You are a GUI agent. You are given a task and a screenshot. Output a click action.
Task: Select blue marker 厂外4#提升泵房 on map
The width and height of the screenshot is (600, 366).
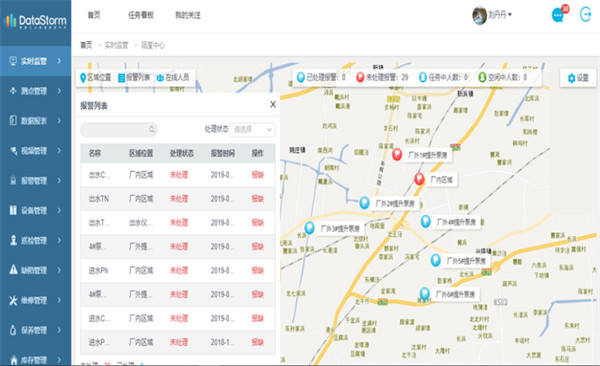click(x=426, y=221)
